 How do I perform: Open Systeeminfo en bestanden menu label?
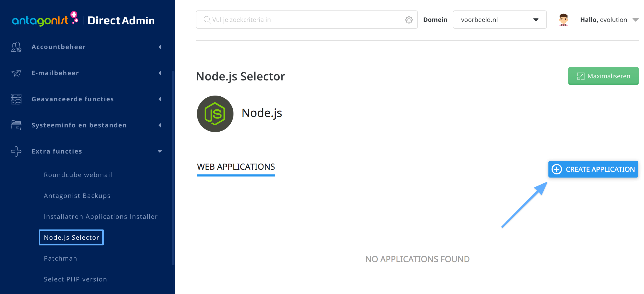[79, 125]
